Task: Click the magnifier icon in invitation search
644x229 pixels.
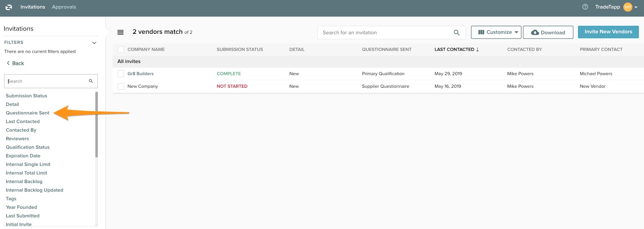Action: pyautogui.click(x=456, y=33)
